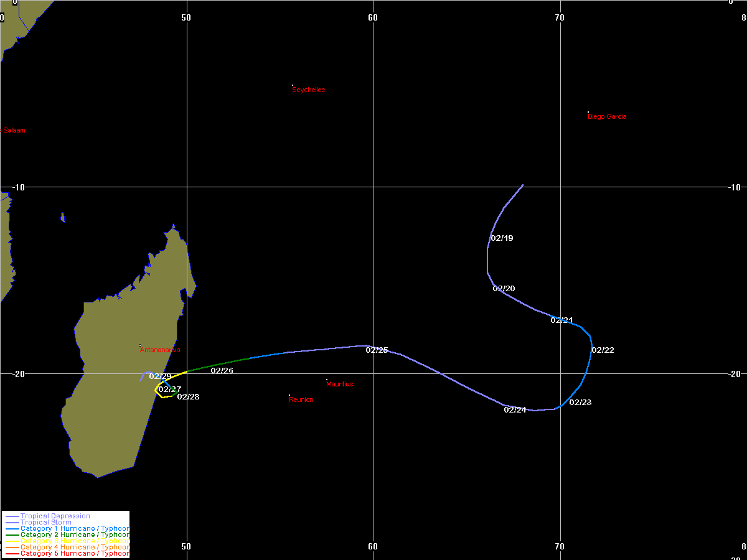Select the Tropical Storm legend entry
Viewport: 747px width, 560px height.
[45, 522]
